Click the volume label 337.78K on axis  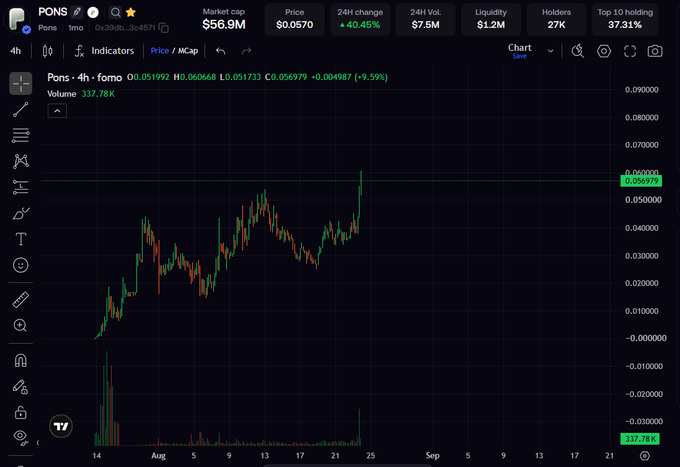click(x=640, y=439)
